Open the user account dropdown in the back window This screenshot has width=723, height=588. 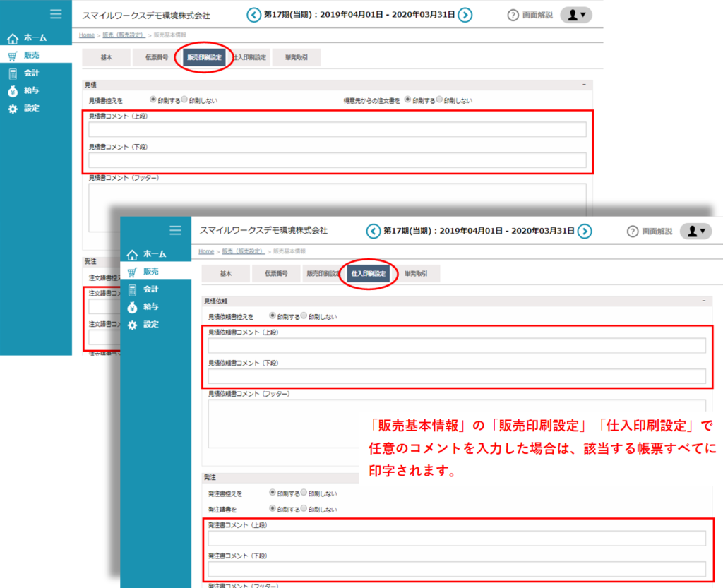576,16
